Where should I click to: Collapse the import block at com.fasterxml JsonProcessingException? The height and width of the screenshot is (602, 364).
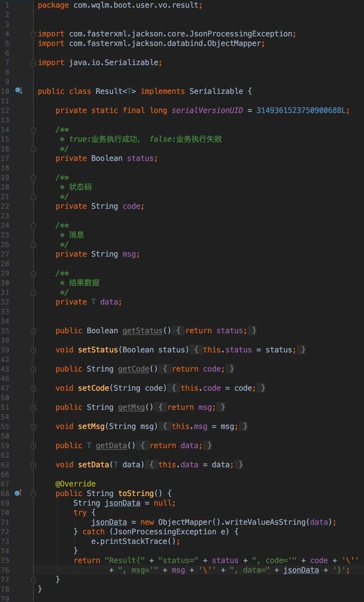click(x=33, y=34)
